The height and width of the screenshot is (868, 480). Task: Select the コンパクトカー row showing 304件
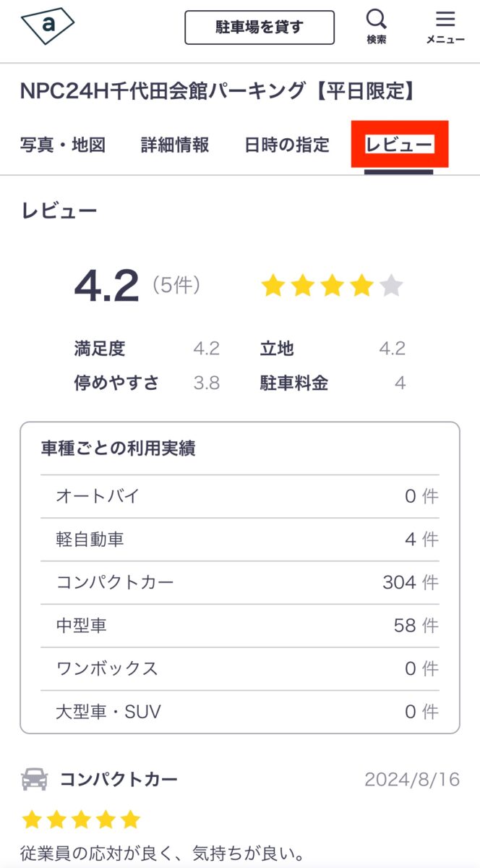pyautogui.click(x=239, y=582)
